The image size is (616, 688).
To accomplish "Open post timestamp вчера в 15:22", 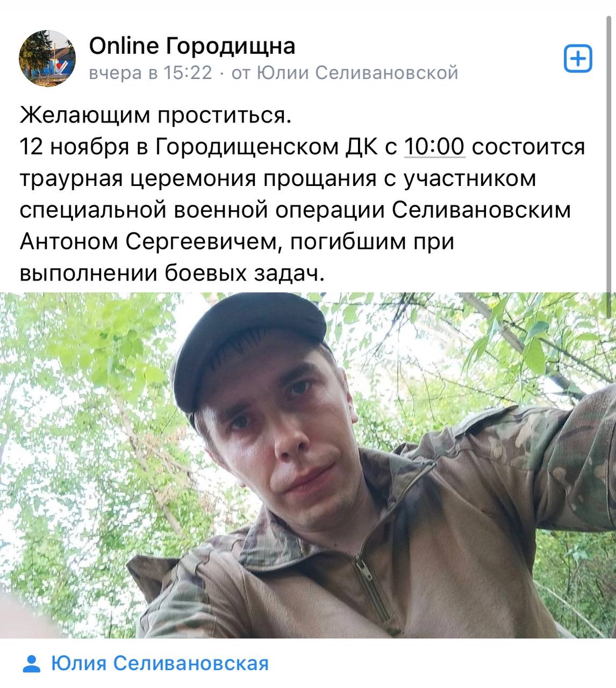I will pyautogui.click(x=151, y=73).
